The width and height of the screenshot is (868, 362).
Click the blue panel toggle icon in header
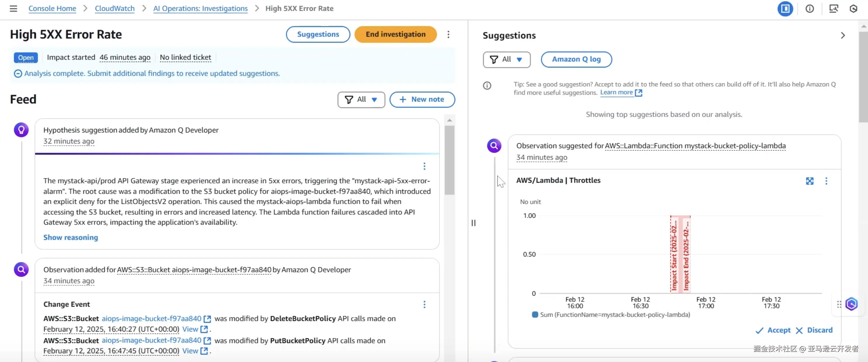coord(785,9)
